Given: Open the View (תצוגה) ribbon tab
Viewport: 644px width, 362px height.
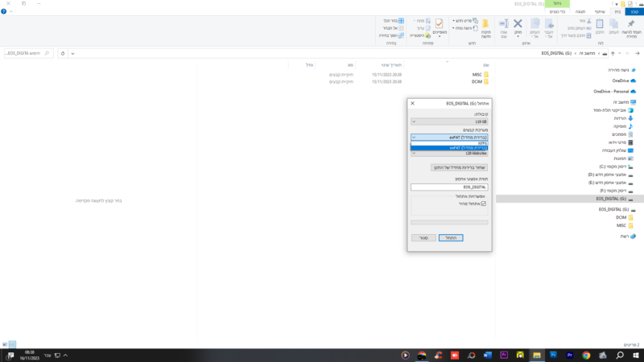Looking at the screenshot, I should [x=580, y=11].
